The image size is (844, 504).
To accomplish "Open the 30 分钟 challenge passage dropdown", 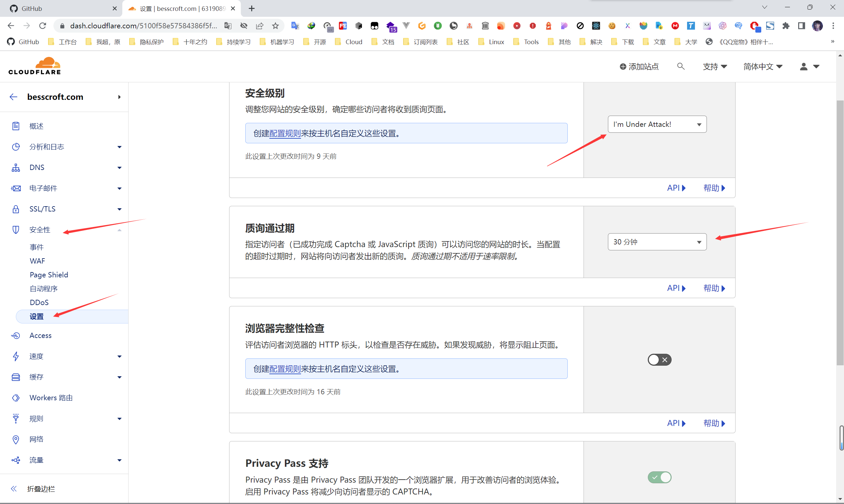I will [657, 242].
